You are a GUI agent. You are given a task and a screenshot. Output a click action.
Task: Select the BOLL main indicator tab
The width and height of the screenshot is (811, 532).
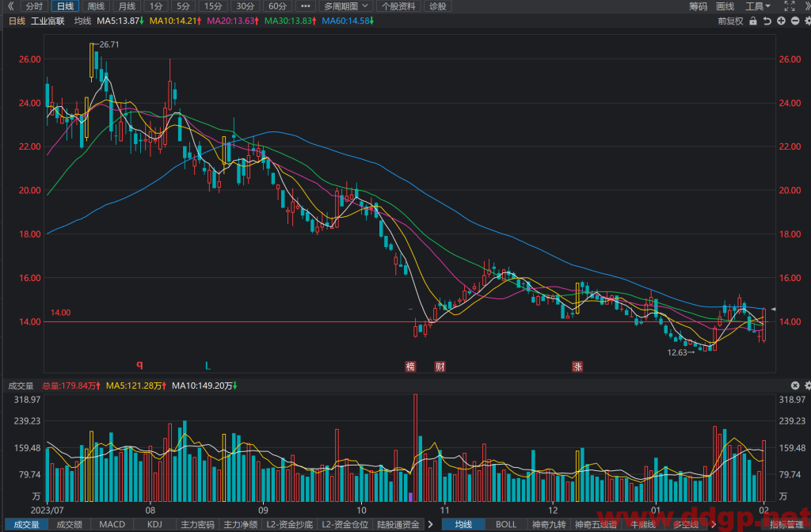coord(506,524)
